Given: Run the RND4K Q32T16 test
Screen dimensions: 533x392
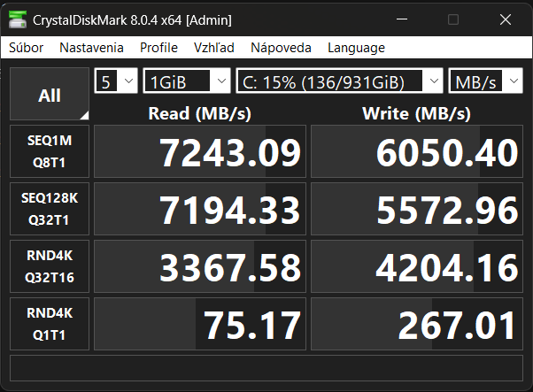Looking at the screenshot, I should pos(50,266).
